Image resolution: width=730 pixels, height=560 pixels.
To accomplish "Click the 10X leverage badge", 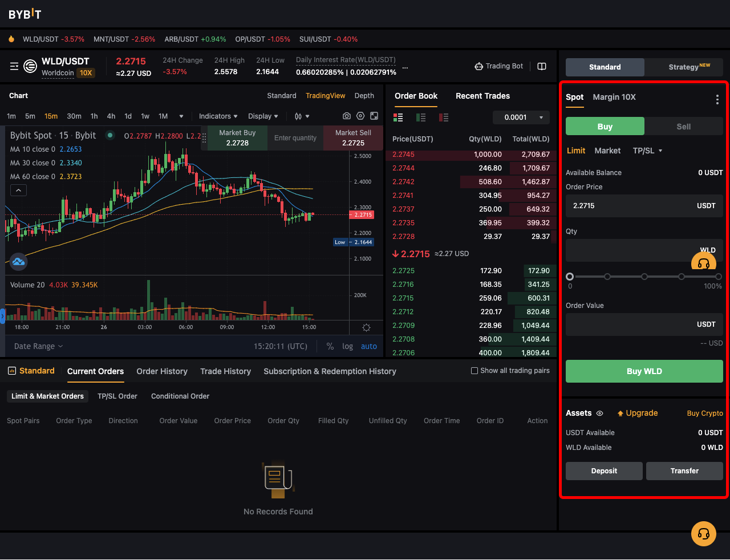I will point(86,73).
